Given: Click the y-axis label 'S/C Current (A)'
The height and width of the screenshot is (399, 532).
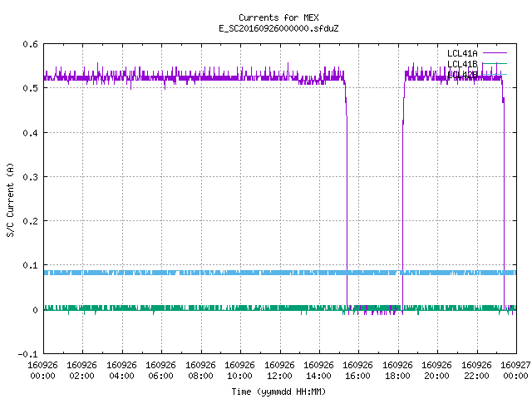Looking at the screenshot, I should tap(10, 200).
